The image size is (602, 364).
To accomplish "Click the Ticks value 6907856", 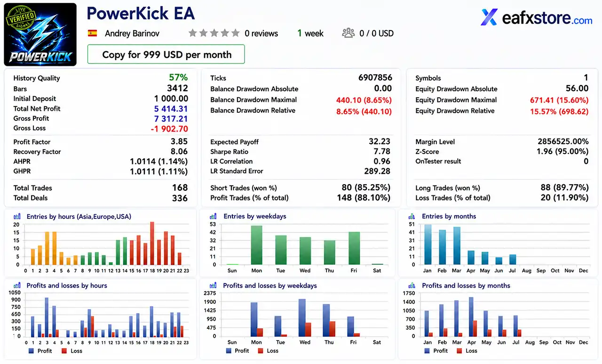I will tap(375, 77).
